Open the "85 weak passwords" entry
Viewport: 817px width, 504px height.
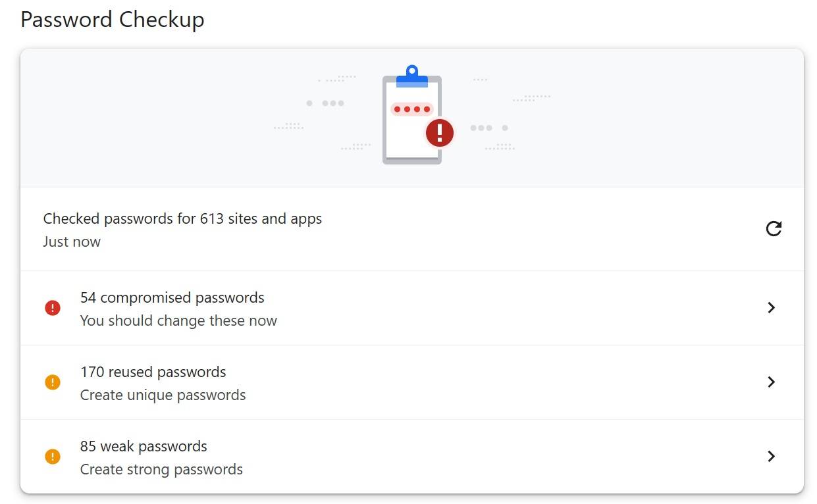(144, 447)
